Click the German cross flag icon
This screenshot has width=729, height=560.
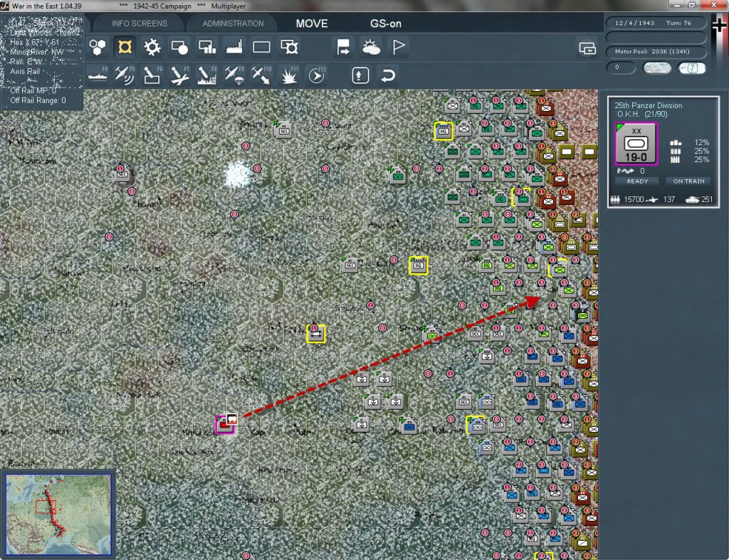[x=719, y=25]
